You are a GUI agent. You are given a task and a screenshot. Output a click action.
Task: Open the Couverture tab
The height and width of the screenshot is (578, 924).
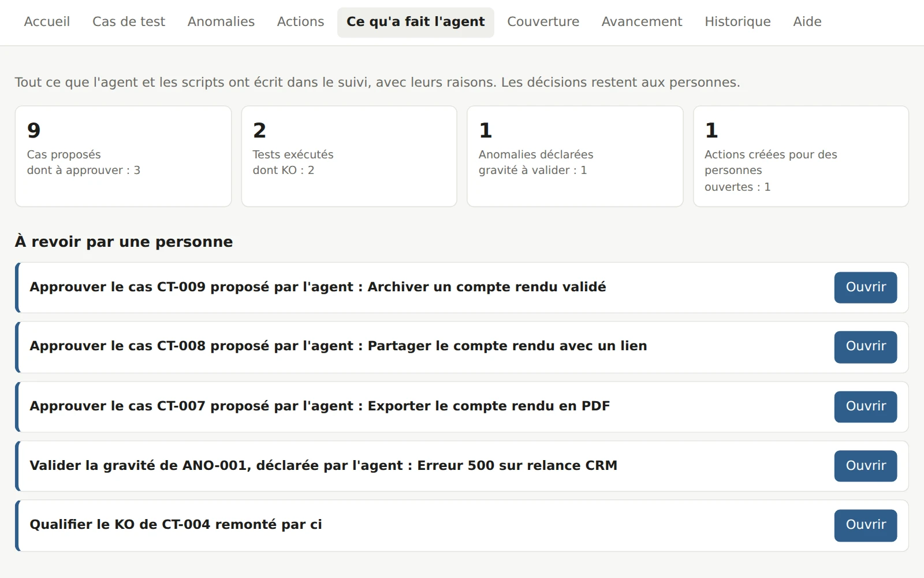coord(543,22)
